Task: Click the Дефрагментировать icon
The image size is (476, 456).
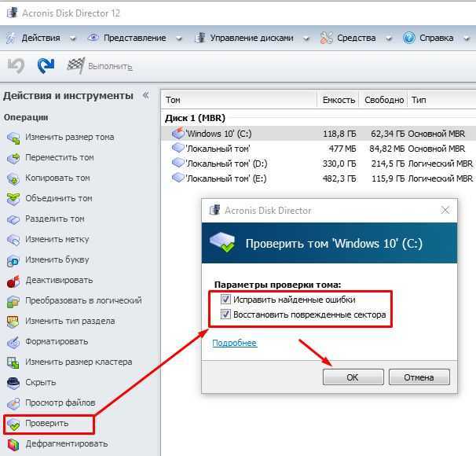Action: pyautogui.click(x=13, y=444)
